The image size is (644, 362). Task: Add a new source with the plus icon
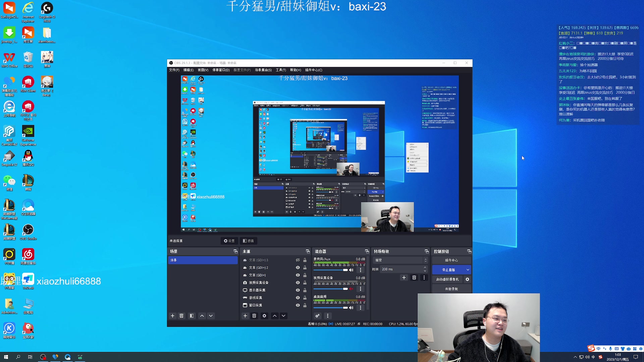pyautogui.click(x=245, y=315)
